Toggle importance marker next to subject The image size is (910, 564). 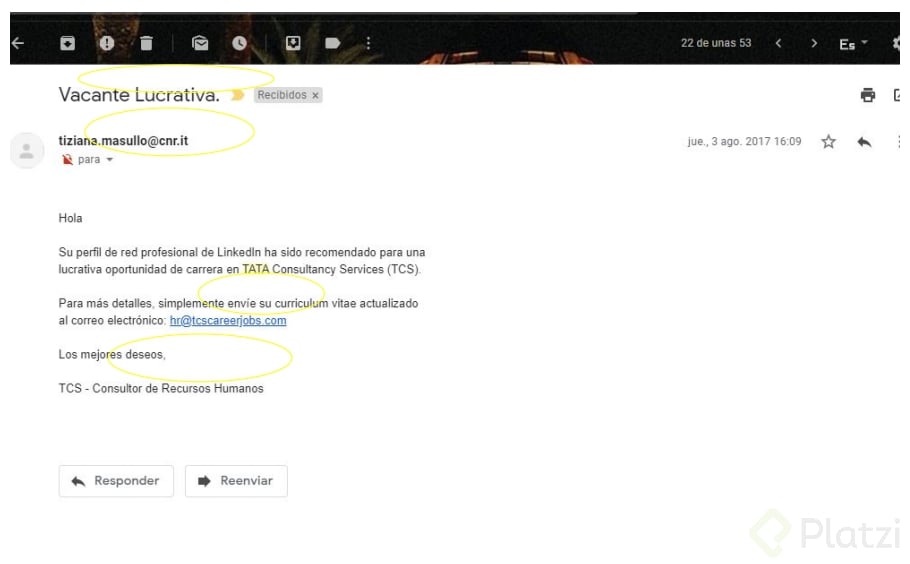[237, 95]
